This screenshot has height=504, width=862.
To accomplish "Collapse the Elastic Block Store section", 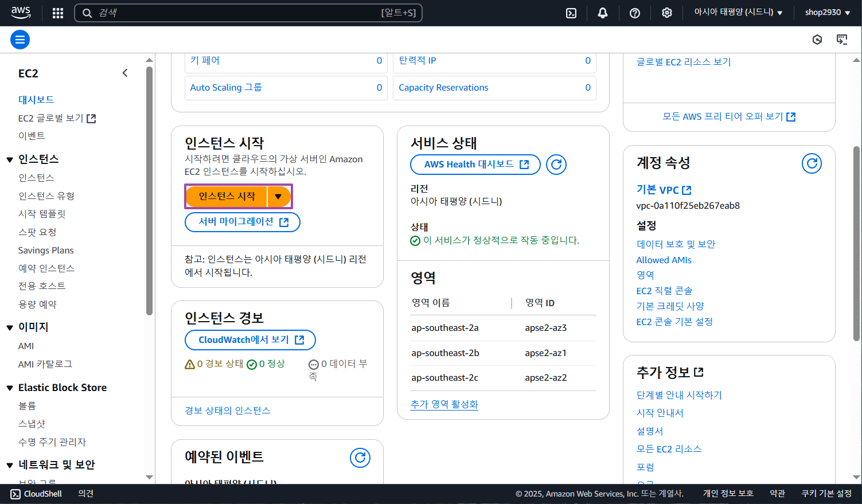I will pyautogui.click(x=10, y=388).
